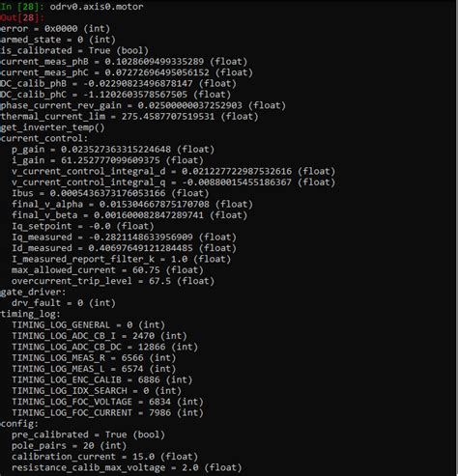Click the error = 0x0000 line

pos(55,29)
